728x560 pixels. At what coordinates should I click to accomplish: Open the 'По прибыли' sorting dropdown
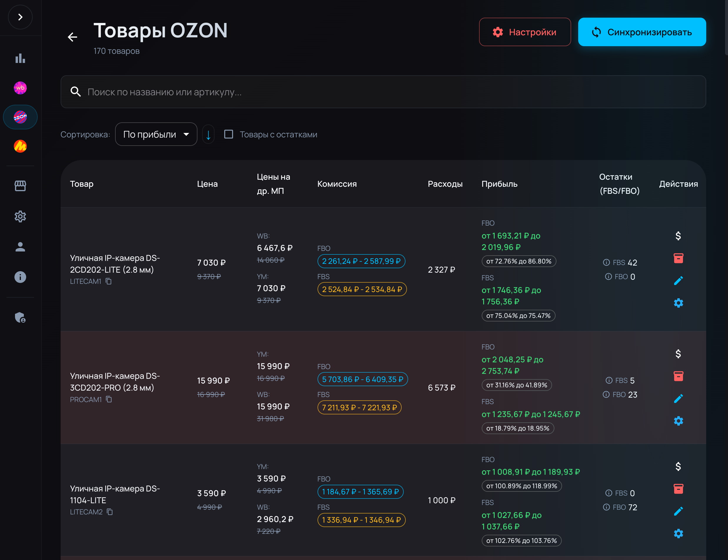[x=156, y=134]
